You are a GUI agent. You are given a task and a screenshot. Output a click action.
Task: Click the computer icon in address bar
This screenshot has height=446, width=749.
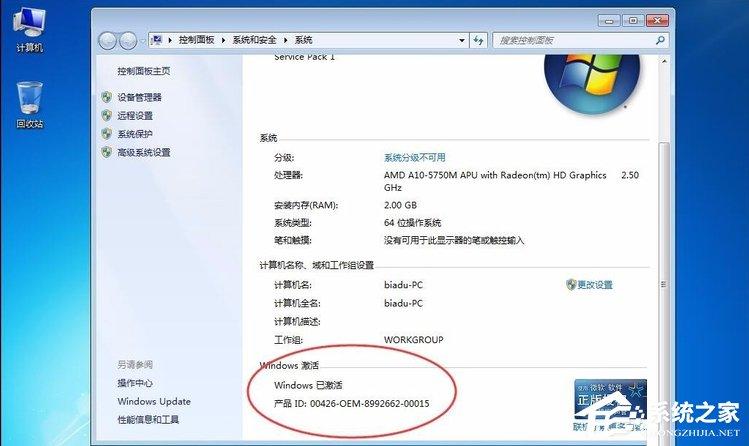156,40
